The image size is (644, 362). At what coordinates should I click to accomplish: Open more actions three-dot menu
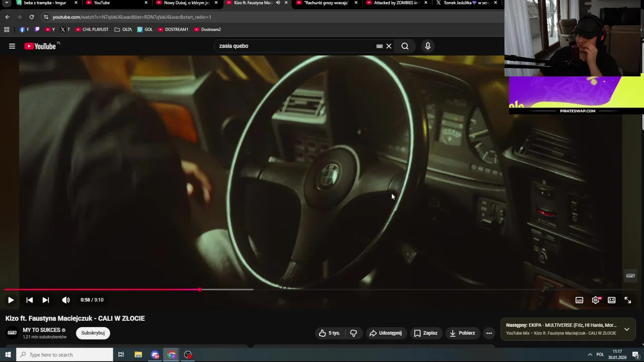(489, 333)
